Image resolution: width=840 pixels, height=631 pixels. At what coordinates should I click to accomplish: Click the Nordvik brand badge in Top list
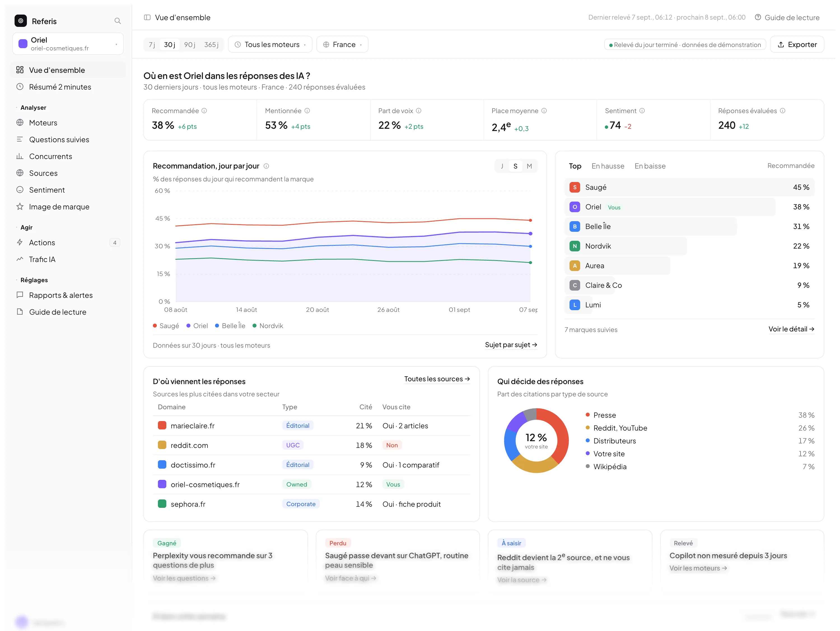pyautogui.click(x=575, y=246)
